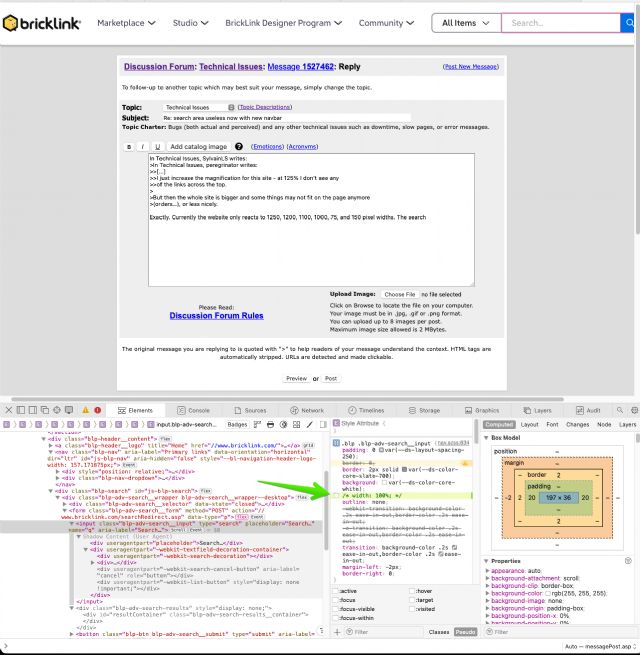
Task: Click the Discussion Forum Rules link
Action: coord(216,315)
